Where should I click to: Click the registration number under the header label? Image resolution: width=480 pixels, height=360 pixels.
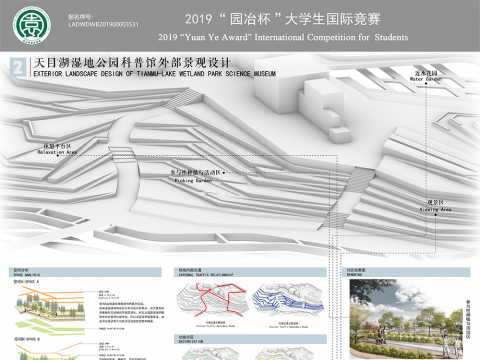[103, 25]
